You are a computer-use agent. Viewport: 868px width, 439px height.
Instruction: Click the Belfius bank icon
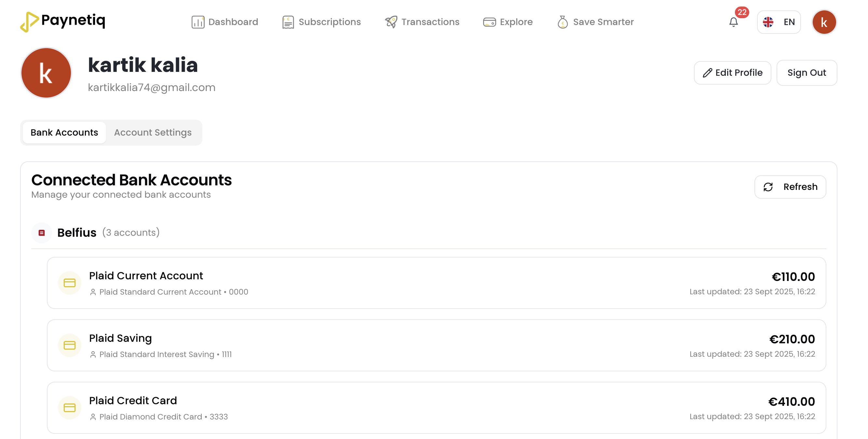pyautogui.click(x=41, y=232)
